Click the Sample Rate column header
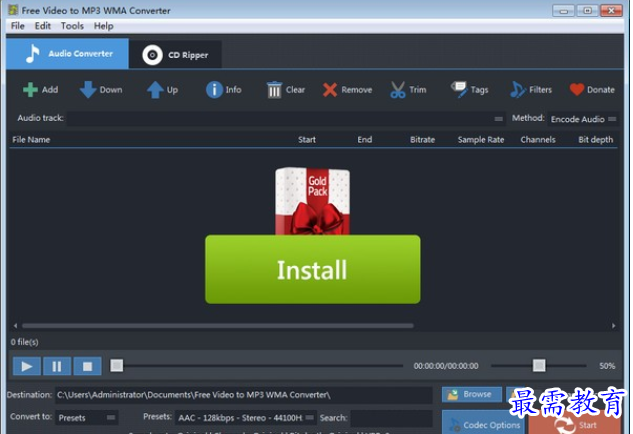The height and width of the screenshot is (434, 633). point(481,140)
